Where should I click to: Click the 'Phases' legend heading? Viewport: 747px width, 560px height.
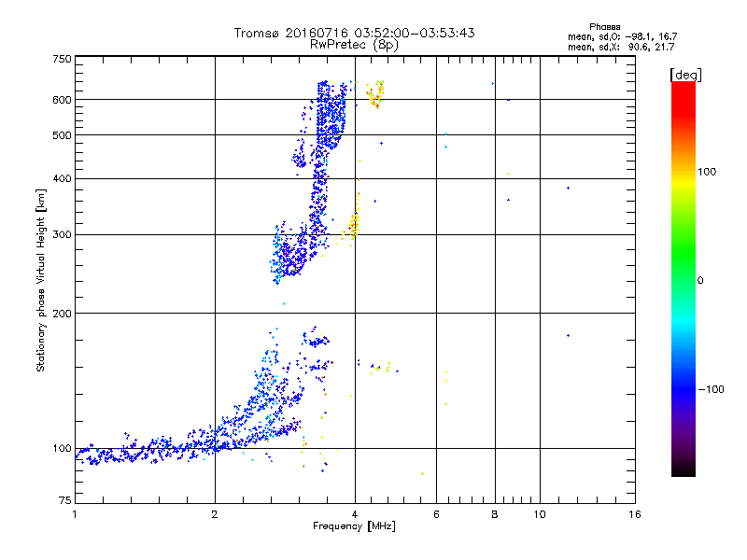point(604,27)
